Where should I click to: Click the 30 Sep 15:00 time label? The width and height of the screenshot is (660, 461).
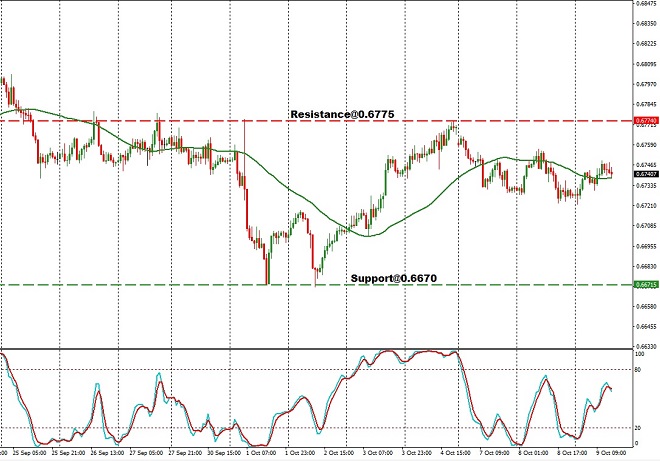click(224, 453)
